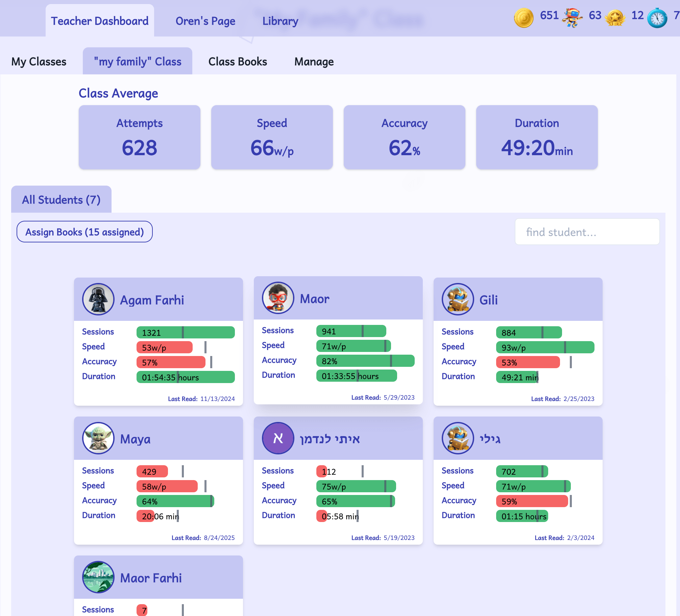The height and width of the screenshot is (616, 680).
Task: Click Assign Books (15 assigned) button
Action: [84, 232]
